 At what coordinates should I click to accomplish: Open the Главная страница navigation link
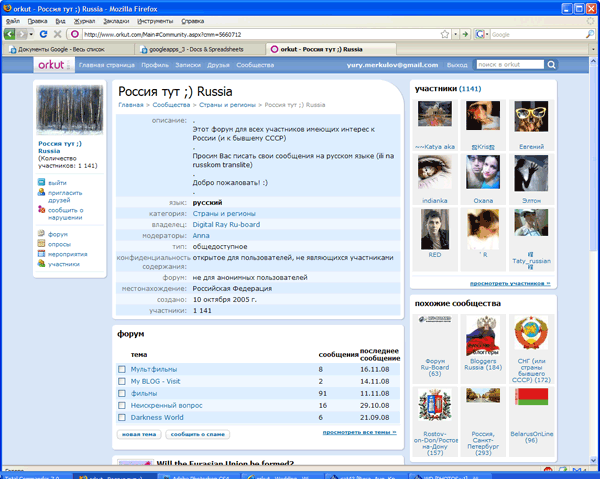[x=107, y=65]
